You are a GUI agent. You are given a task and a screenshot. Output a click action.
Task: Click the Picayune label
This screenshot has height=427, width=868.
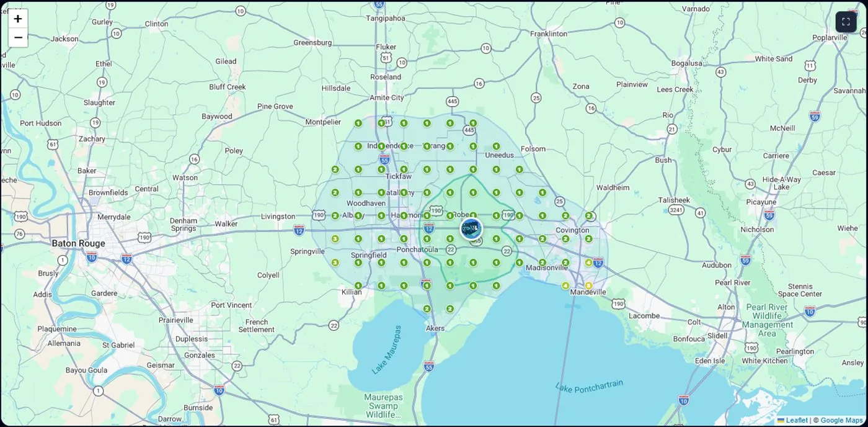[761, 202]
